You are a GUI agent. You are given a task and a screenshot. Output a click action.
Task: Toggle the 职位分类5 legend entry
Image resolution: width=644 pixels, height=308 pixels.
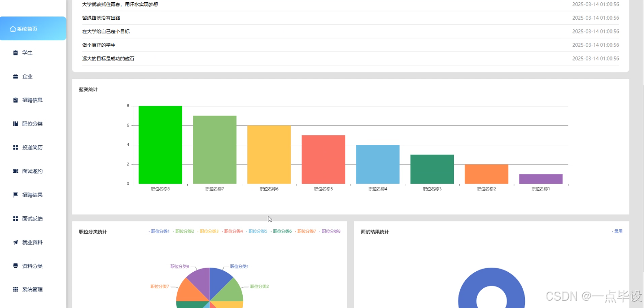coord(257,231)
